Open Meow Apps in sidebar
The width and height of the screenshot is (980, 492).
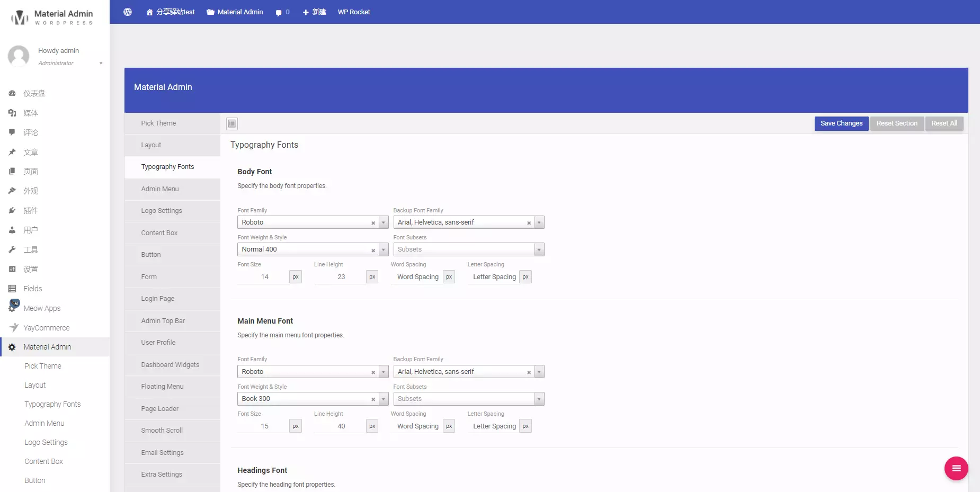(55, 308)
